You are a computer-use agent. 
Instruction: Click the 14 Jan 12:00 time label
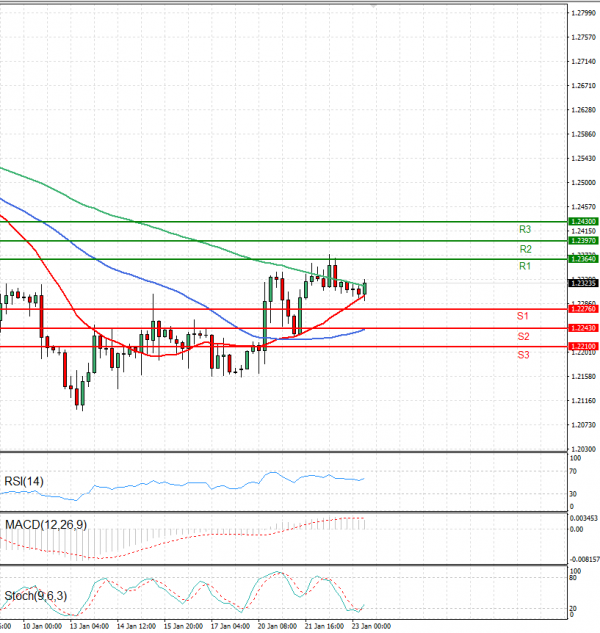(136, 626)
